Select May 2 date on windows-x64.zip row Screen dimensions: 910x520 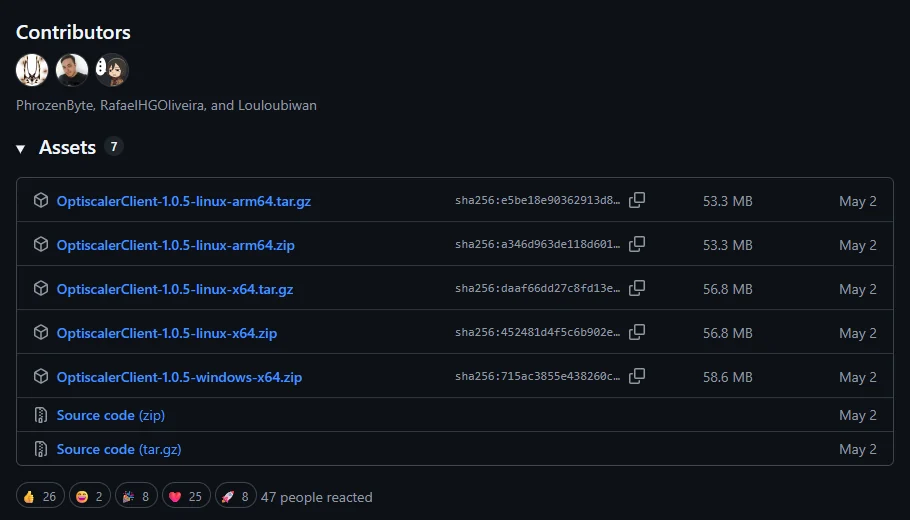pyautogui.click(x=858, y=377)
